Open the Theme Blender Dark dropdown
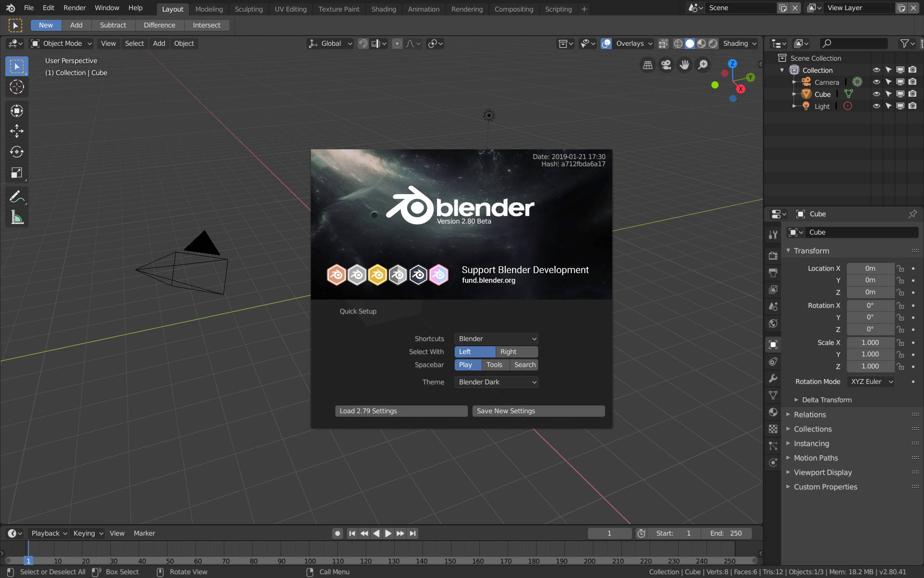 point(496,382)
